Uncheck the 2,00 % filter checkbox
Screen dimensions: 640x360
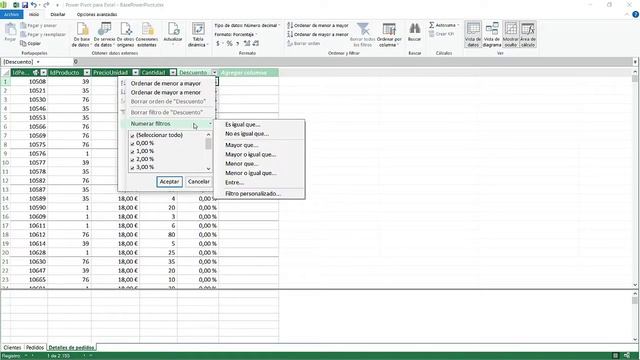point(133,160)
